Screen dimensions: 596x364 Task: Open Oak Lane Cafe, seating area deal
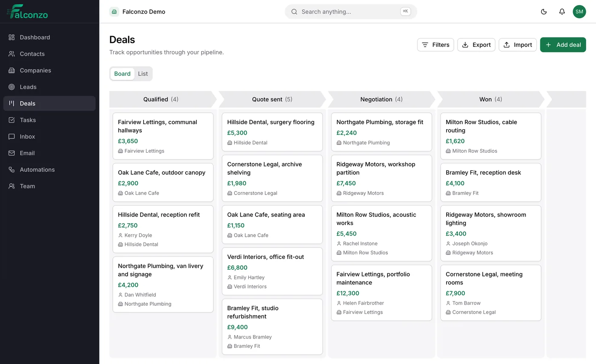(272, 225)
